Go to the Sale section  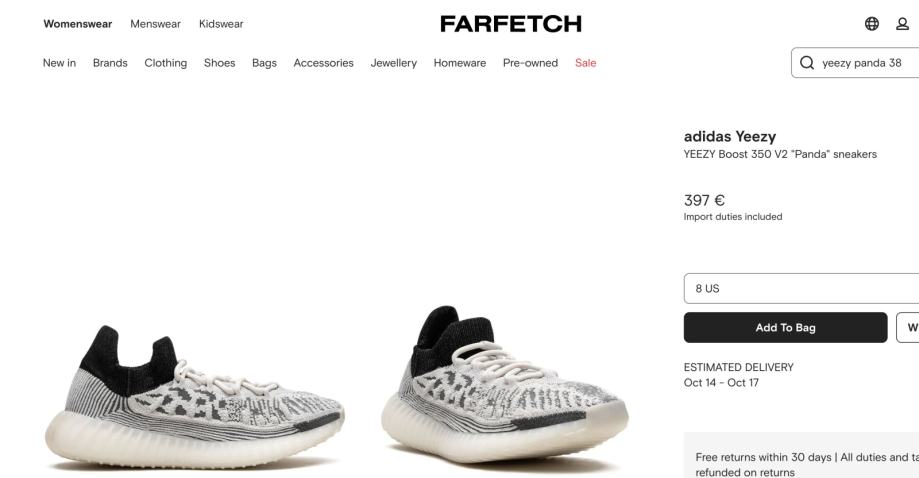coord(586,63)
